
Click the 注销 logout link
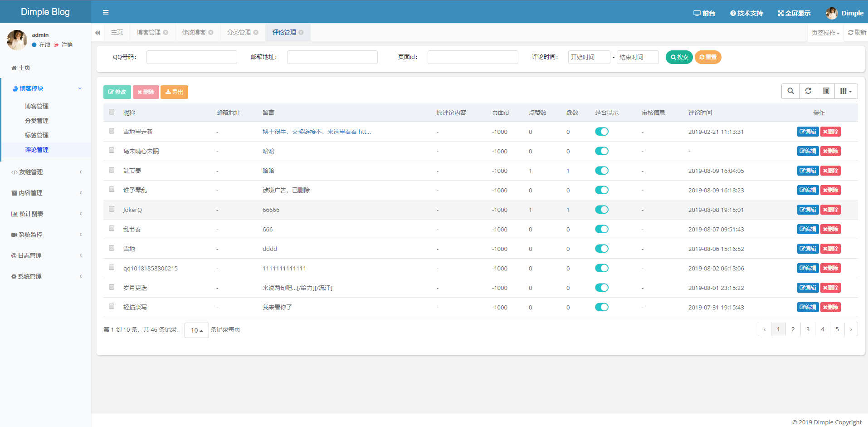(x=63, y=45)
